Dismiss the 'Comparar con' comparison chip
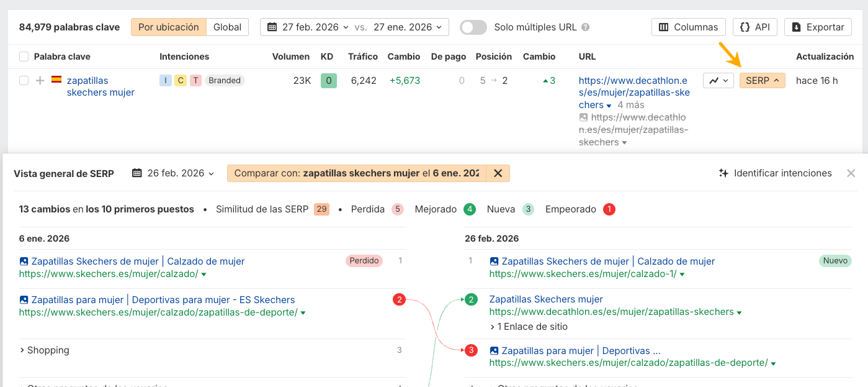 498,173
